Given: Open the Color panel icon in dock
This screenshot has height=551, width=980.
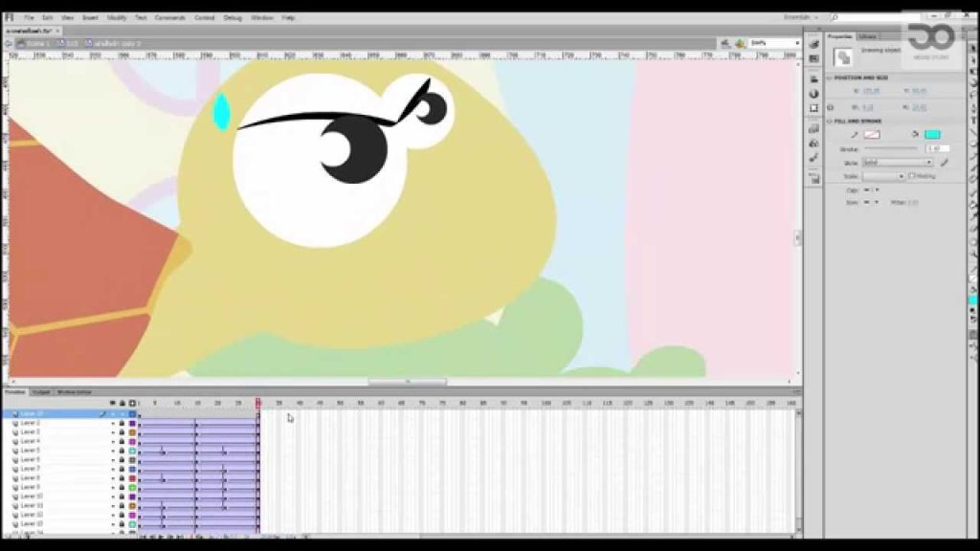Looking at the screenshot, I should (813, 94).
